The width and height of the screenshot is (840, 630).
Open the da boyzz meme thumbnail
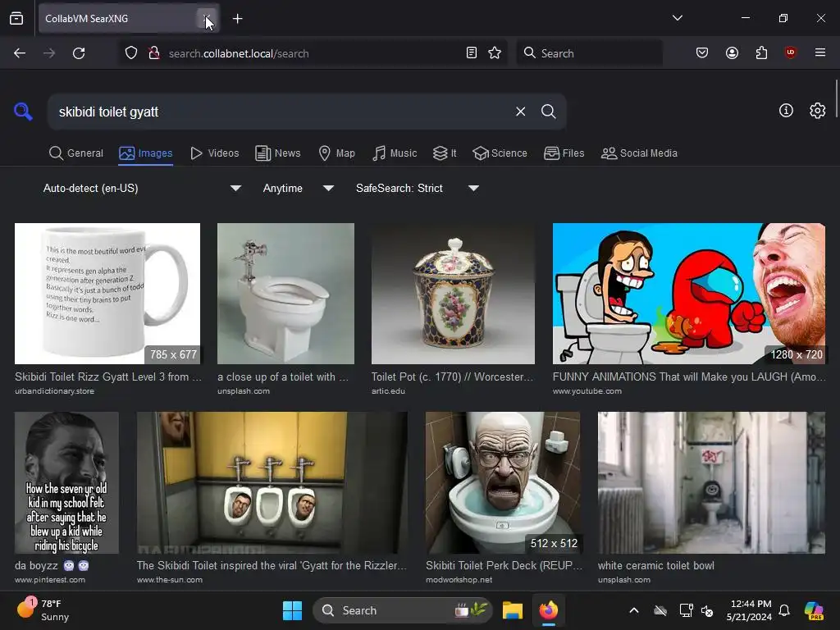[x=66, y=482]
